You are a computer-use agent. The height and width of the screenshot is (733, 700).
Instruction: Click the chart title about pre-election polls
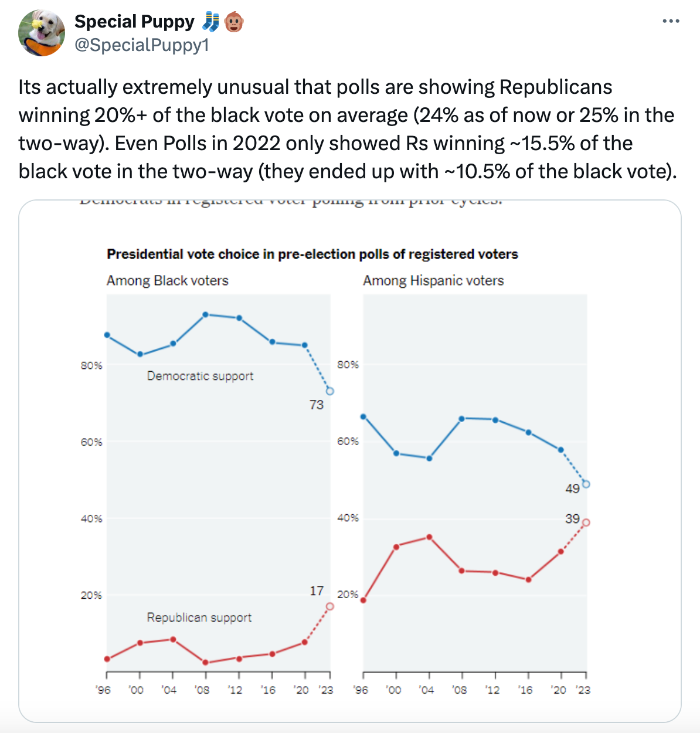(312, 254)
